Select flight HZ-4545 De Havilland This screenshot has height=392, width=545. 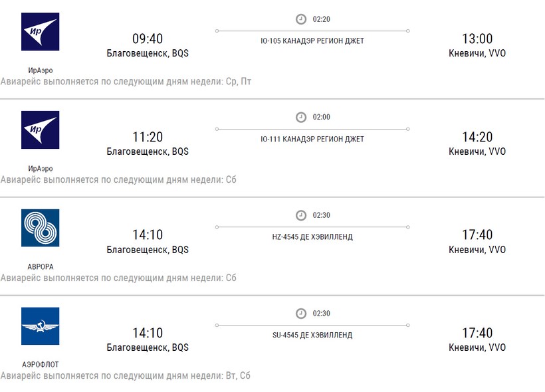[312, 237]
